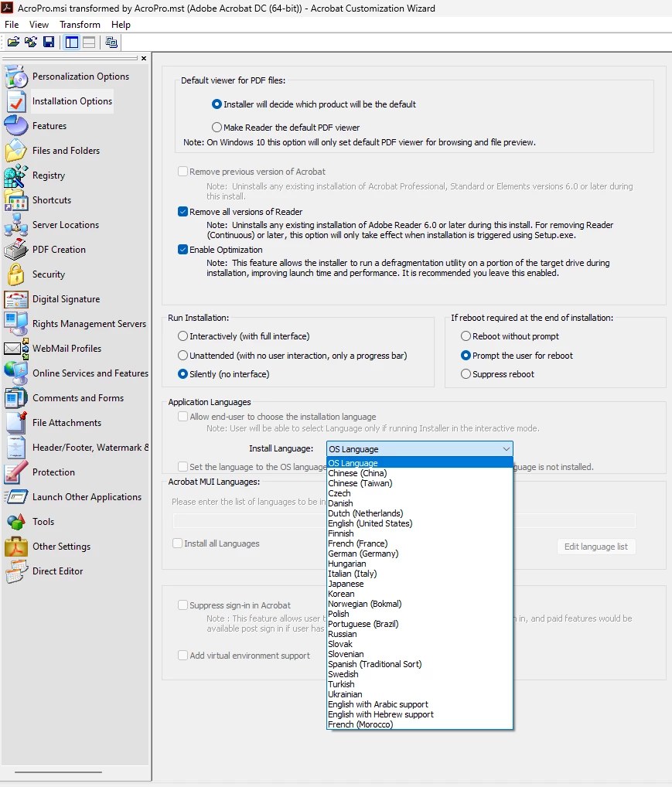The height and width of the screenshot is (787, 672).
Task: Save the package with the floppy disk icon
Action: coord(49,43)
